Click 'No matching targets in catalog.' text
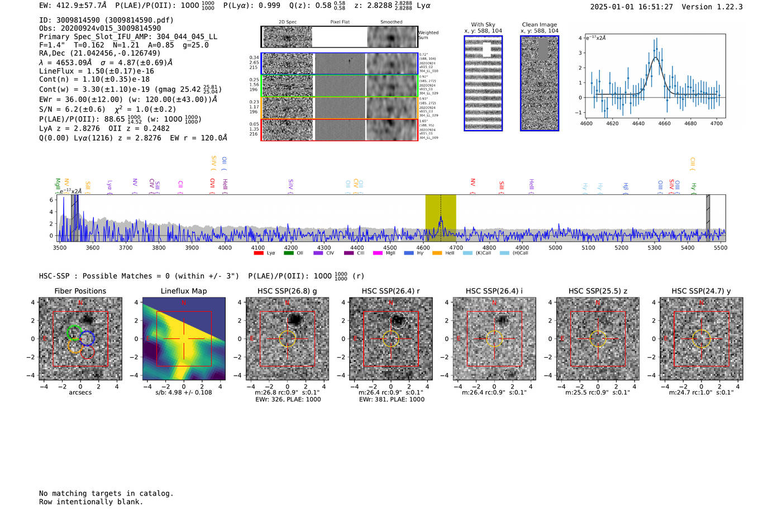Viewport: 782px width, 532px height. [x=106, y=493]
